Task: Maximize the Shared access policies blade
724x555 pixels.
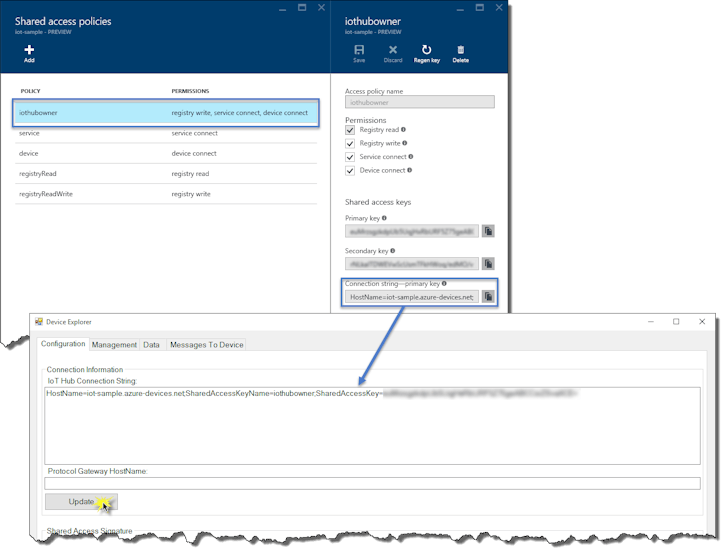Action: click(x=302, y=7)
